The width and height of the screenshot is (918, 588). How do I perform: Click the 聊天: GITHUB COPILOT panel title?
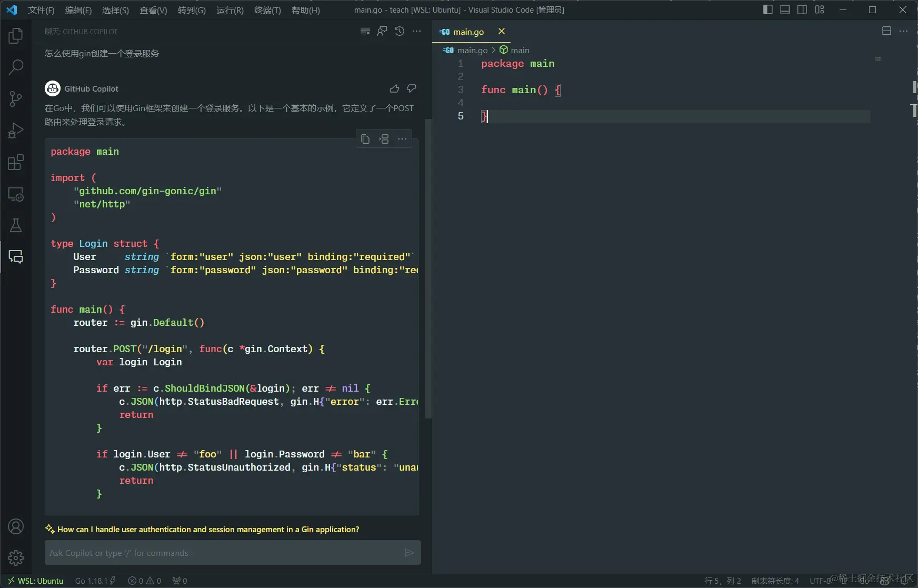tap(81, 32)
